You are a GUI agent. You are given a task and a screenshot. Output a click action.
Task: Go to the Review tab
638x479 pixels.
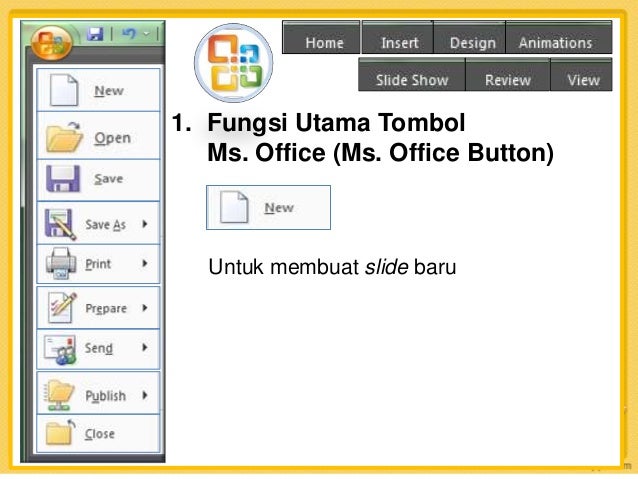point(508,75)
